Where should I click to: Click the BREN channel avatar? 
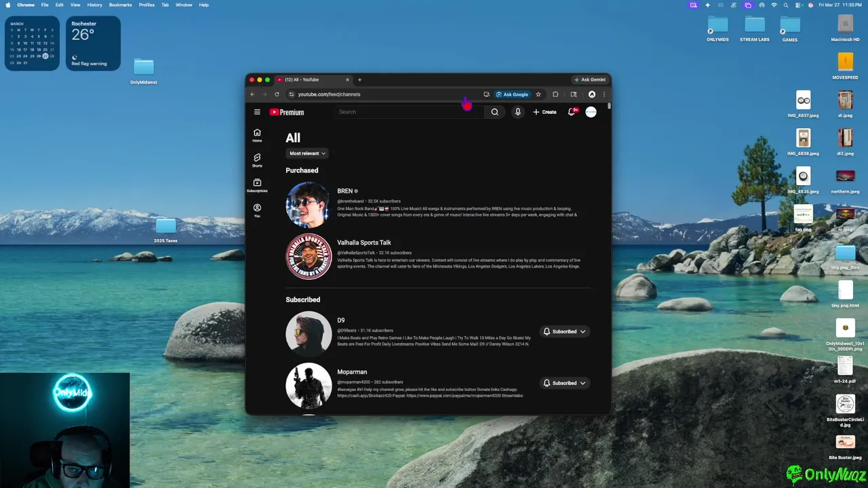[x=309, y=205]
